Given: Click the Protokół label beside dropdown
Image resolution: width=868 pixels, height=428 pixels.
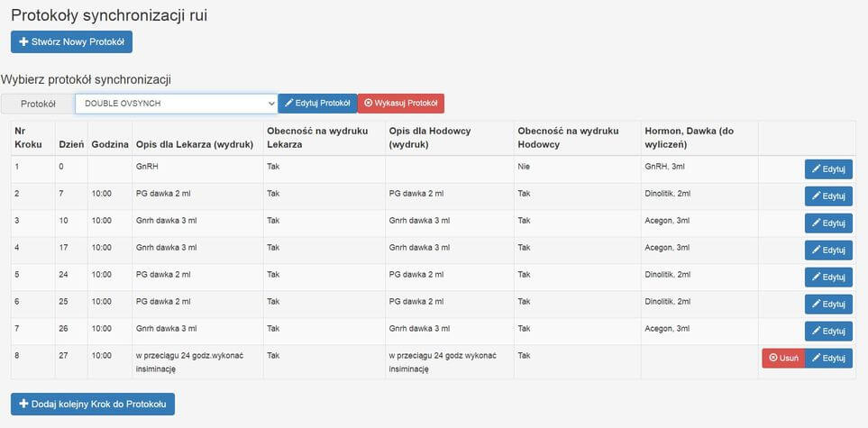Looking at the screenshot, I should (38, 104).
